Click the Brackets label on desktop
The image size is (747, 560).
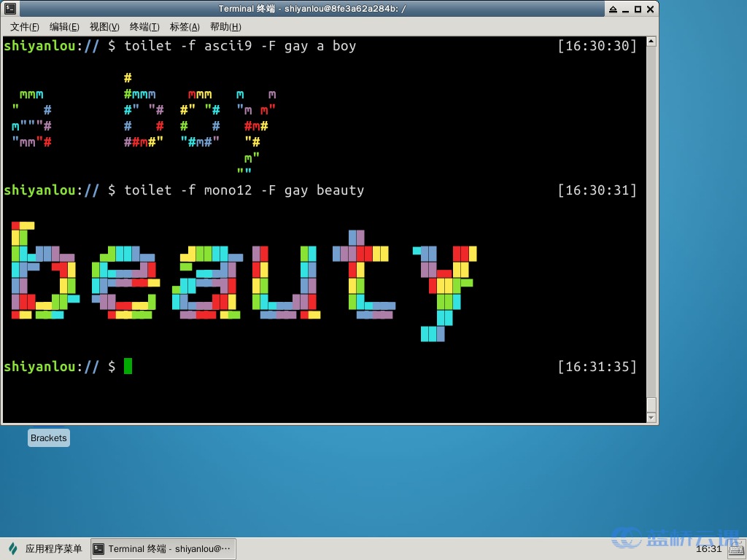coord(49,438)
